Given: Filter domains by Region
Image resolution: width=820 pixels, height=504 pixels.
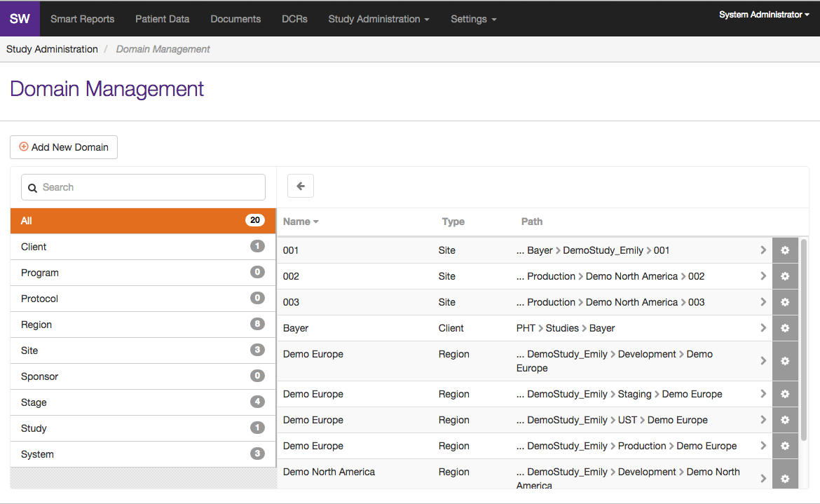Looking at the screenshot, I should pyautogui.click(x=143, y=325).
